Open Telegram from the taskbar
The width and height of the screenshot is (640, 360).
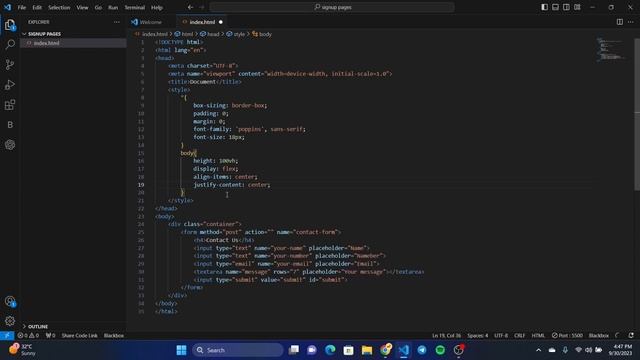tap(422, 350)
